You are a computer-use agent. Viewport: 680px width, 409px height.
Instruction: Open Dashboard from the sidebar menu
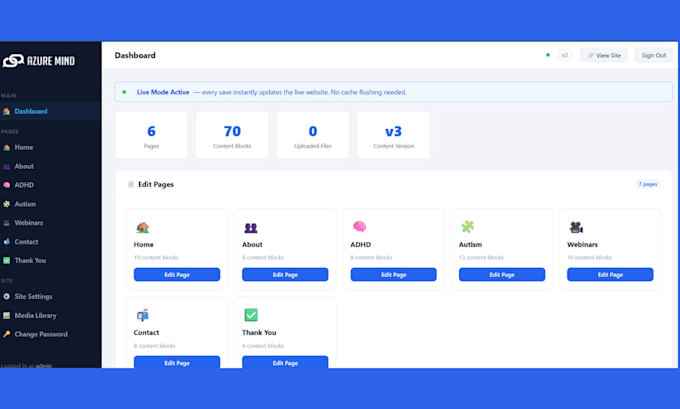pos(50,111)
